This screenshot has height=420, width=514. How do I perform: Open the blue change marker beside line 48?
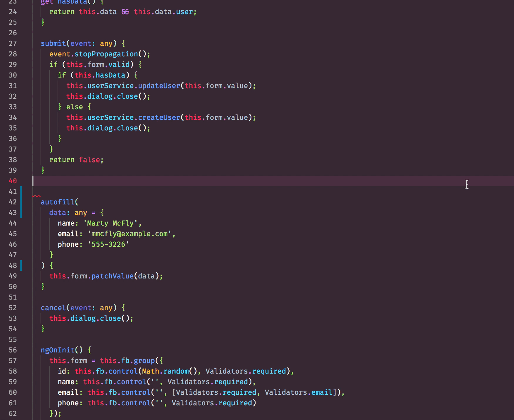[21, 266]
